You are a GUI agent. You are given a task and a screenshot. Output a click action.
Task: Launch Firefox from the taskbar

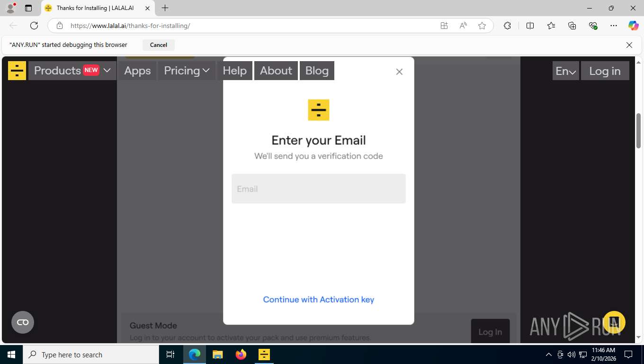click(x=241, y=355)
